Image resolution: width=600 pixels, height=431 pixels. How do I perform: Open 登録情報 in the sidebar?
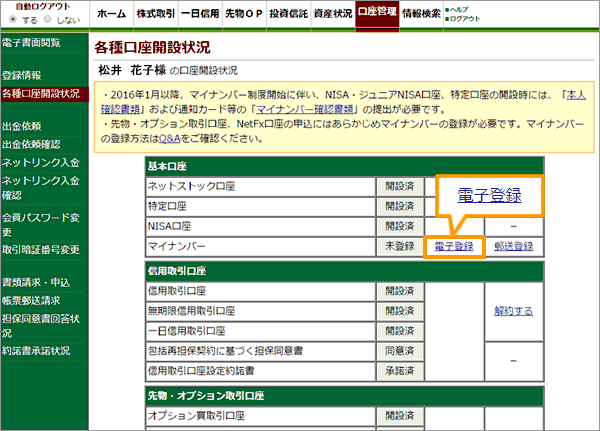pyautogui.click(x=21, y=75)
